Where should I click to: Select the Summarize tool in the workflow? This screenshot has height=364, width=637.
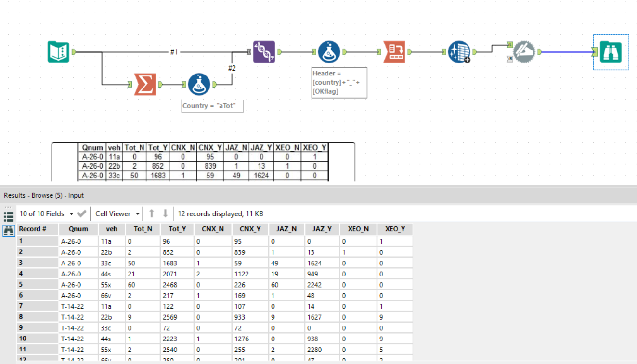(144, 84)
